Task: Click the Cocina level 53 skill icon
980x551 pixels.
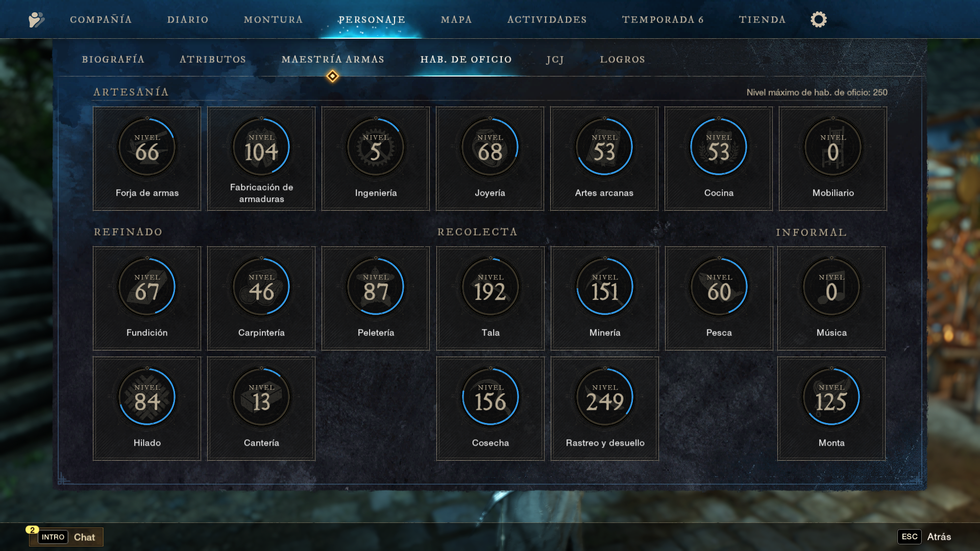Action: coord(719,147)
